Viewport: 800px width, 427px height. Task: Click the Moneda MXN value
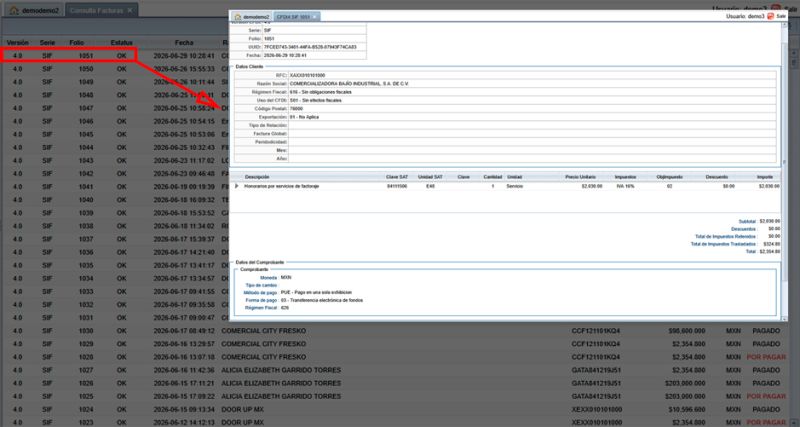pos(286,277)
